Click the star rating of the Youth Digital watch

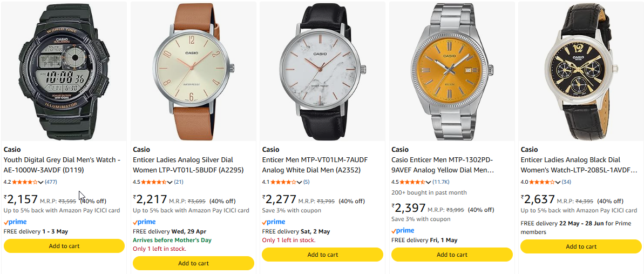coord(25,182)
